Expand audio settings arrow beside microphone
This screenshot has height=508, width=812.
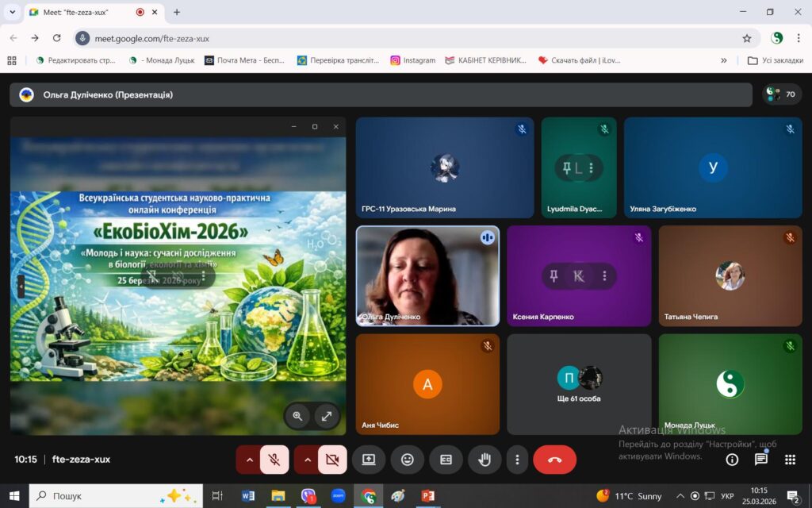point(250,460)
